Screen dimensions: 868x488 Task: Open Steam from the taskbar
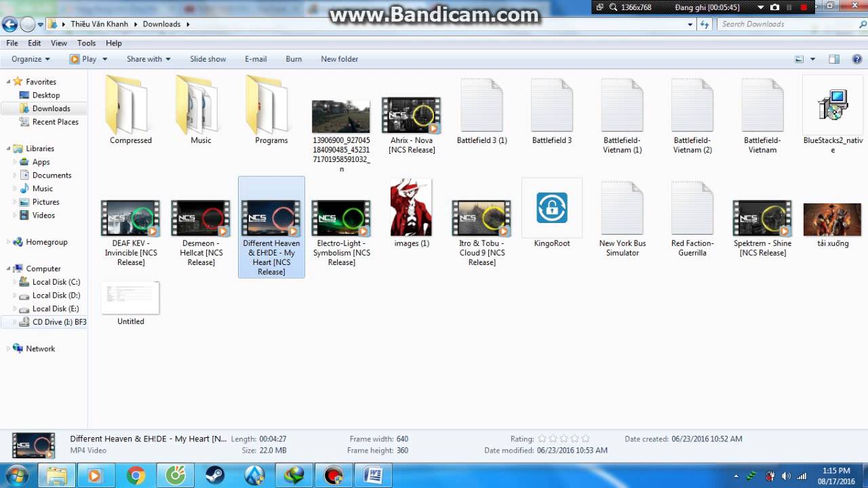216,476
